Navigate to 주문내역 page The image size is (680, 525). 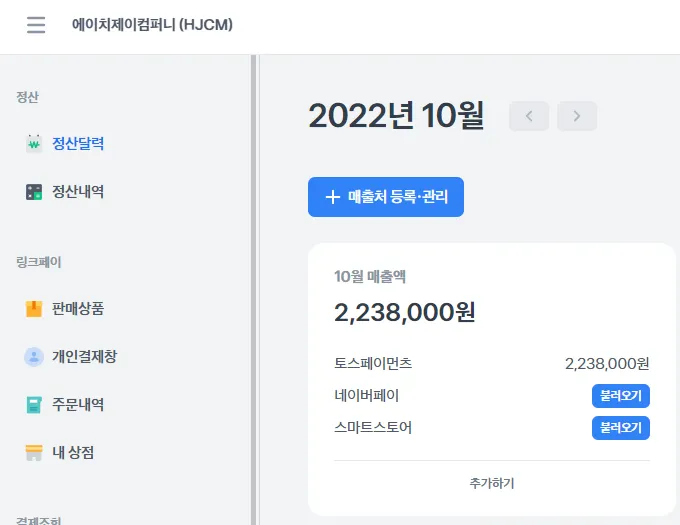tap(78, 405)
